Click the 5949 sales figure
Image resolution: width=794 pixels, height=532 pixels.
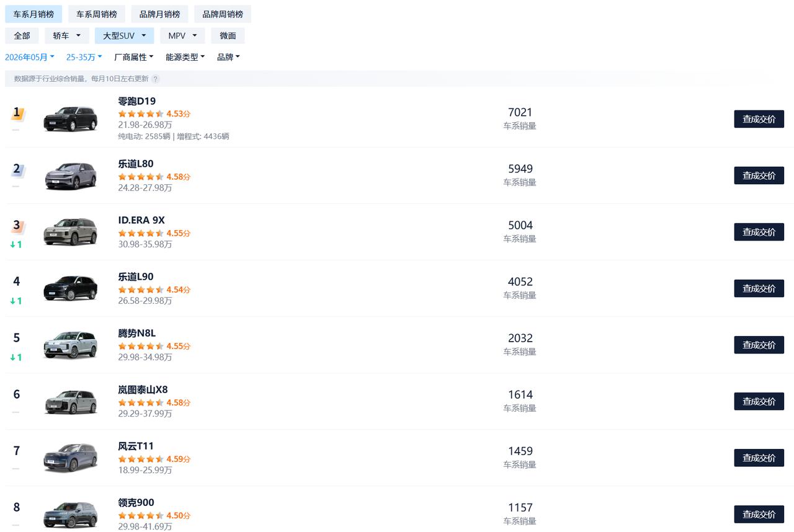[520, 169]
